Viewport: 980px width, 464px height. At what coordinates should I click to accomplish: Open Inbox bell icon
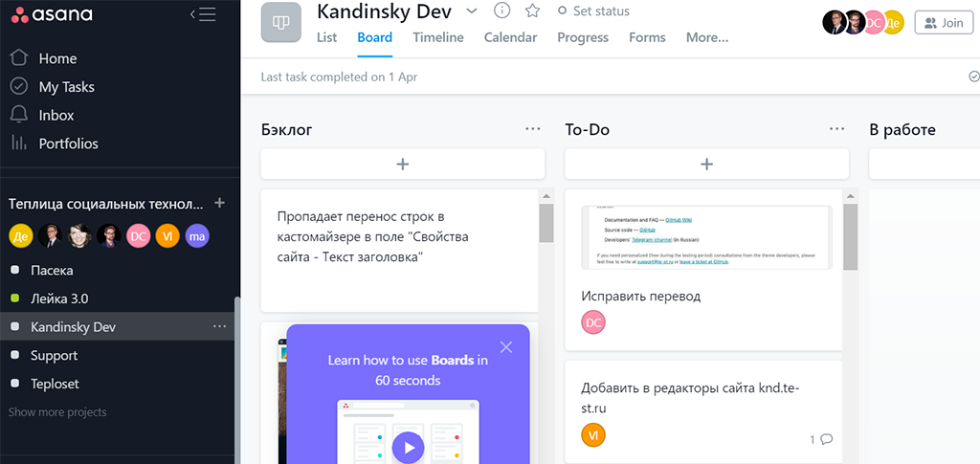18,115
